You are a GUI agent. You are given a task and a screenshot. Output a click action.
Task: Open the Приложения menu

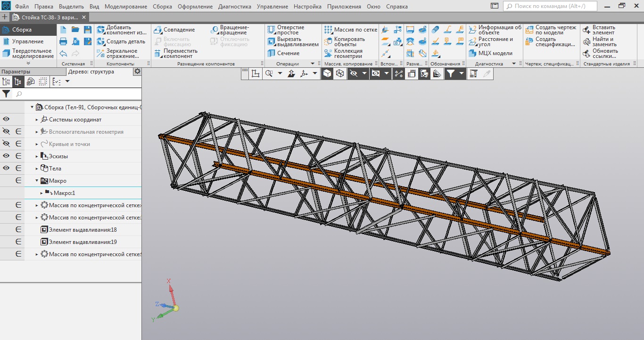(344, 7)
